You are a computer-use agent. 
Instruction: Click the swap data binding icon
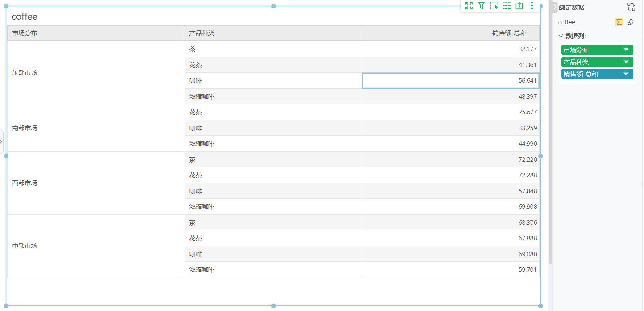pos(631,7)
